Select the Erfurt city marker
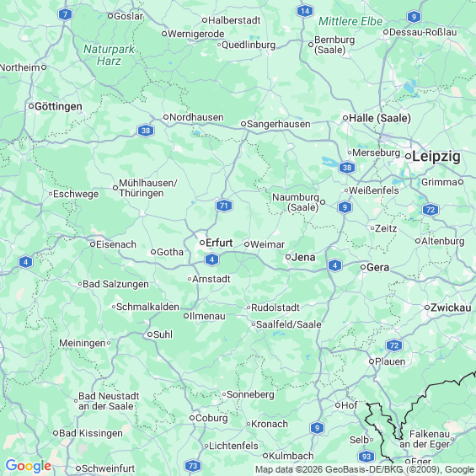This screenshot has height=476, width=476. (x=202, y=243)
